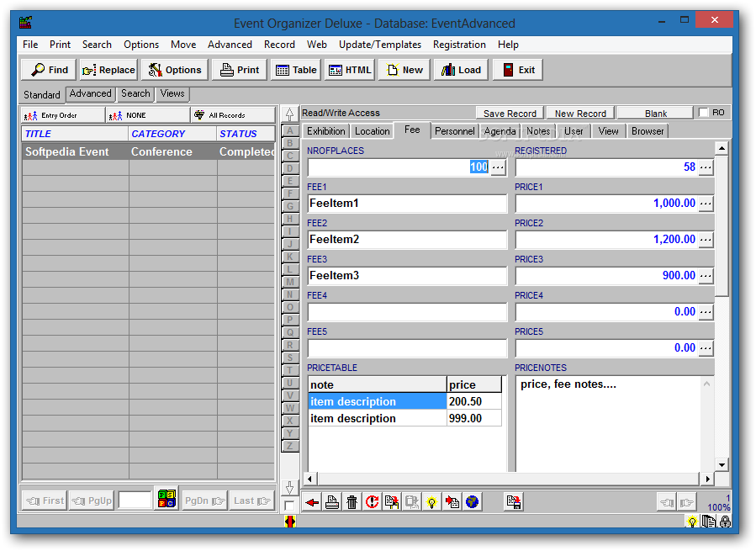Load a database

[x=461, y=70]
